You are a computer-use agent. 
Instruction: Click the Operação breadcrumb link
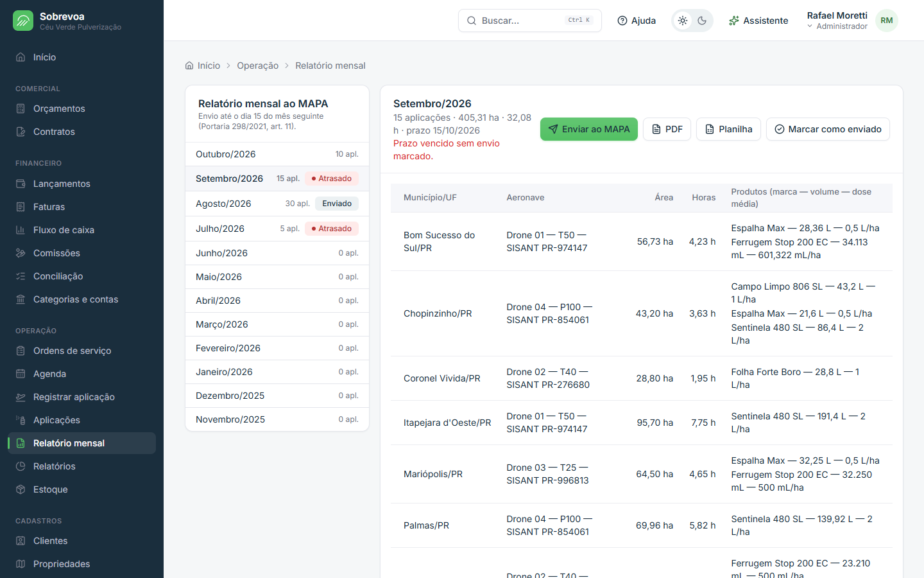click(258, 66)
